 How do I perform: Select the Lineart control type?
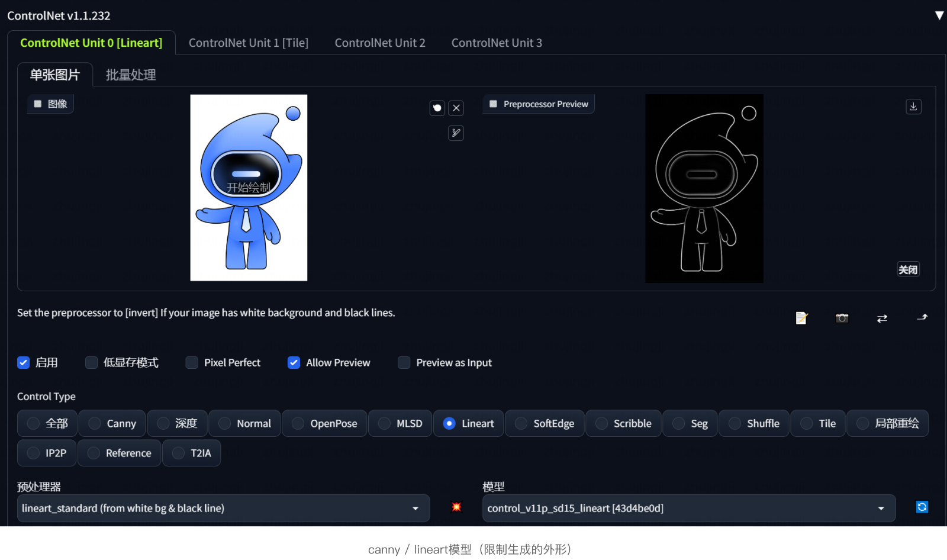coord(468,423)
